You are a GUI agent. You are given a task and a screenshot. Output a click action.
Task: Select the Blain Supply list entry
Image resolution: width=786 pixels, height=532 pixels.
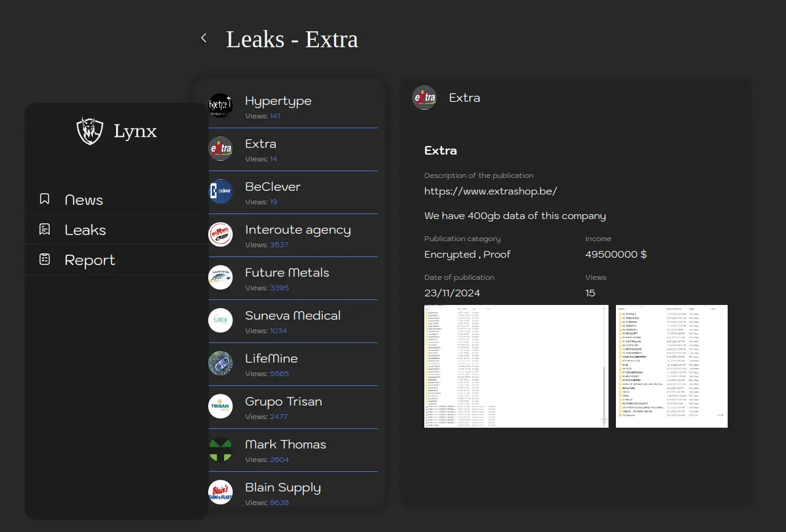pos(283,493)
